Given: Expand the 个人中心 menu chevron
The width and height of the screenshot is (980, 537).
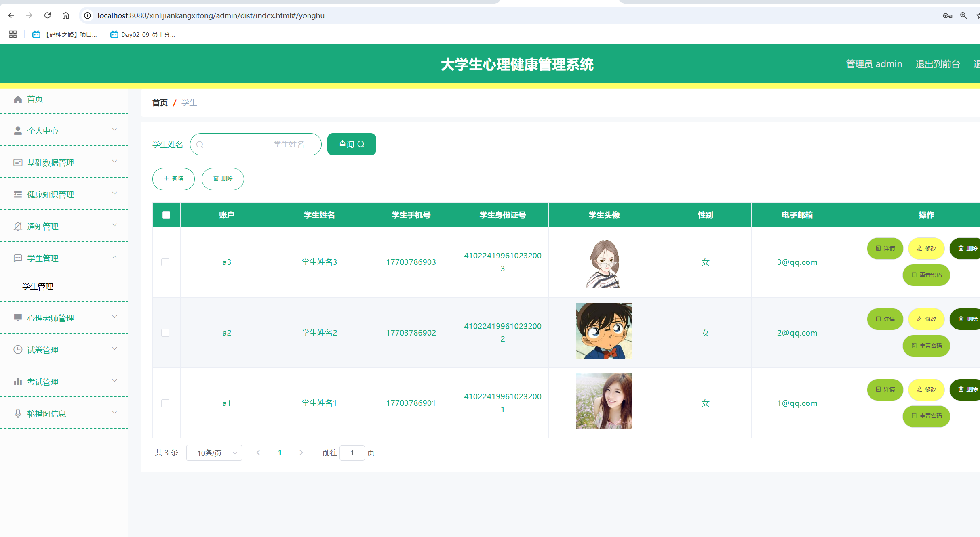Looking at the screenshot, I should point(114,130).
